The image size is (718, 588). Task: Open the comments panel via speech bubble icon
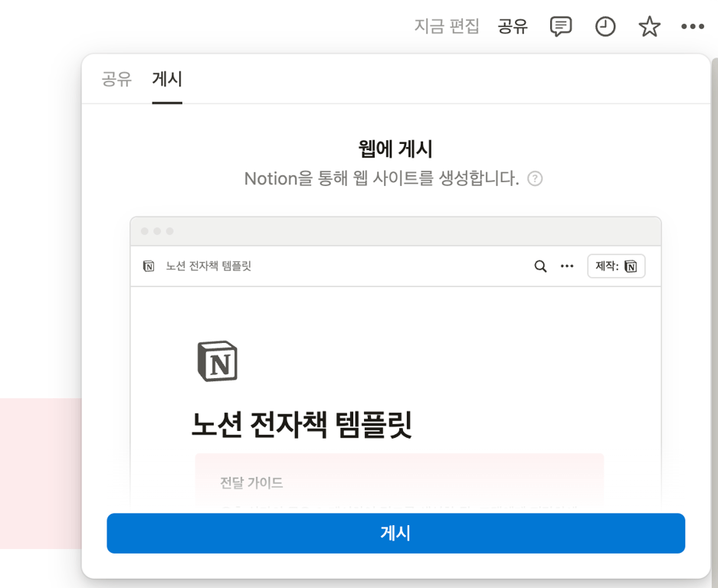pyautogui.click(x=560, y=25)
